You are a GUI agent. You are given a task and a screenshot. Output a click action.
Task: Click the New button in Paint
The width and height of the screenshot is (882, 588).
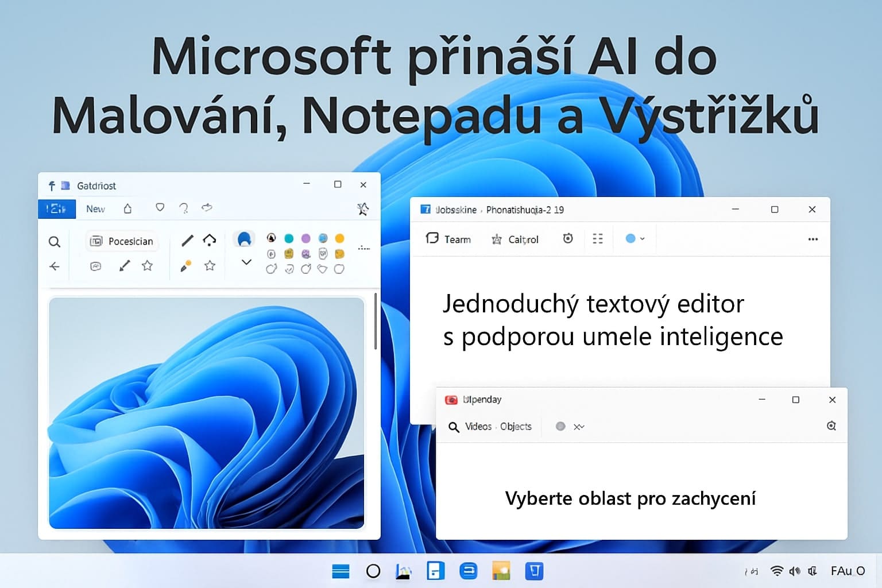point(95,208)
